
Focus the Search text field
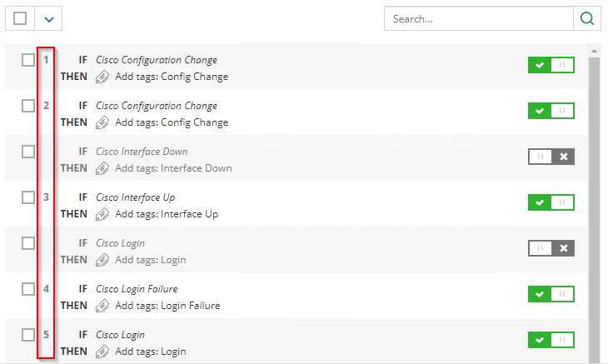click(x=479, y=18)
